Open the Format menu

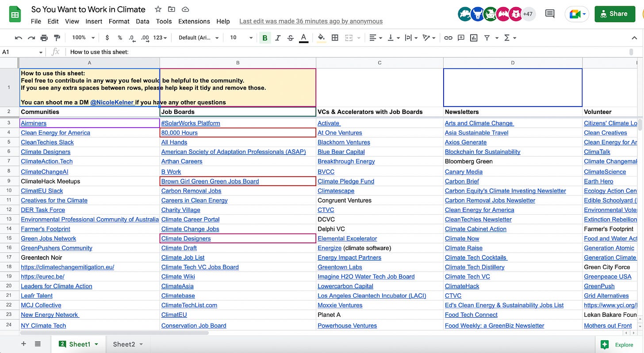point(119,21)
